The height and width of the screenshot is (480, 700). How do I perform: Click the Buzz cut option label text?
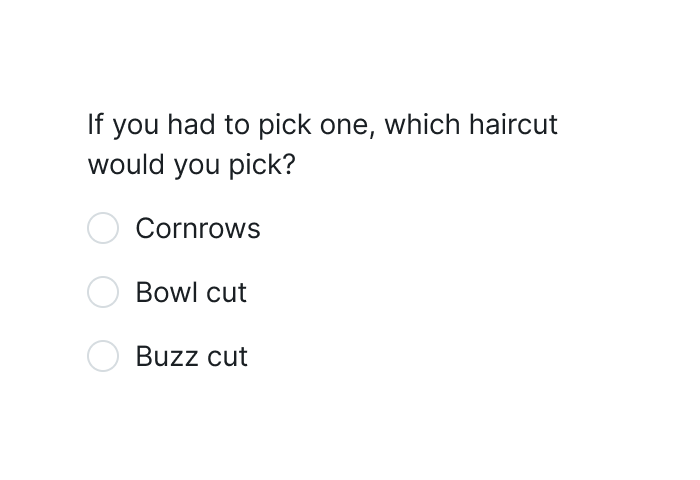[192, 356]
